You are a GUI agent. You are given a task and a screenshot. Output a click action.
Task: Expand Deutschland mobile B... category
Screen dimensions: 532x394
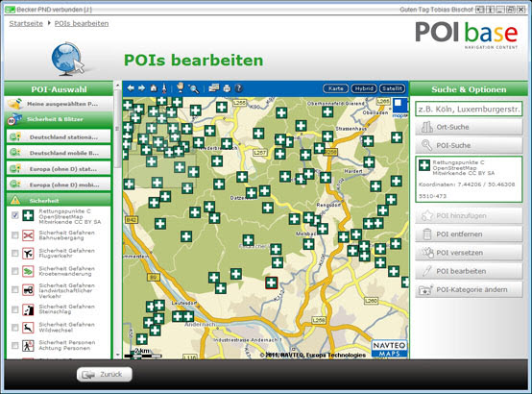59,153
